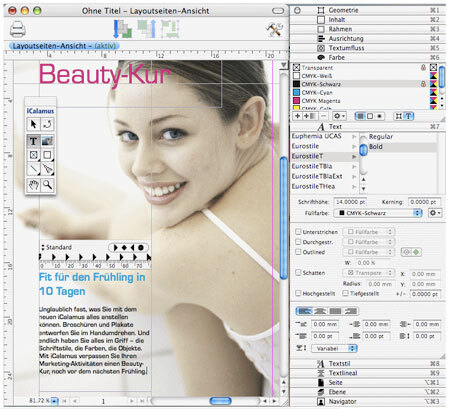The image size is (450, 409).
Task: Select the arrow selection tool
Action: tap(33, 124)
